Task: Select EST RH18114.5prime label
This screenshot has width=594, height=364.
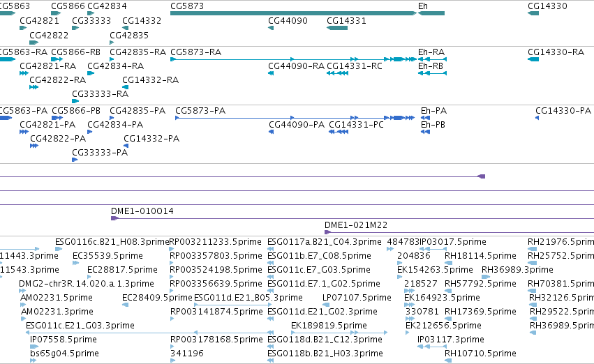Action: pyautogui.click(x=480, y=256)
